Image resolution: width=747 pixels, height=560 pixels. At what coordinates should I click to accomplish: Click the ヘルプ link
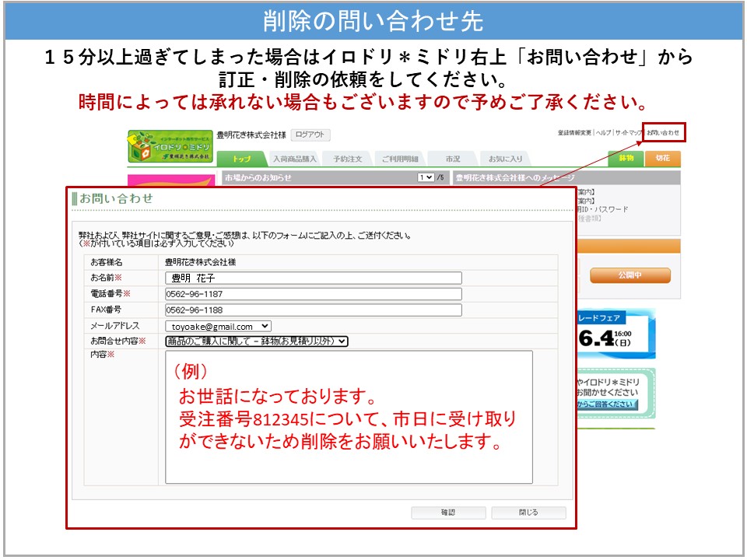(604, 133)
